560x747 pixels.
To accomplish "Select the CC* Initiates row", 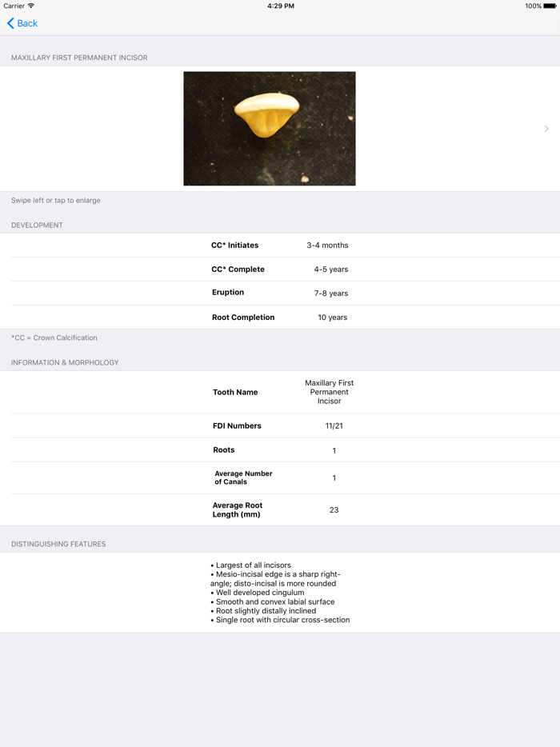I will (280, 245).
